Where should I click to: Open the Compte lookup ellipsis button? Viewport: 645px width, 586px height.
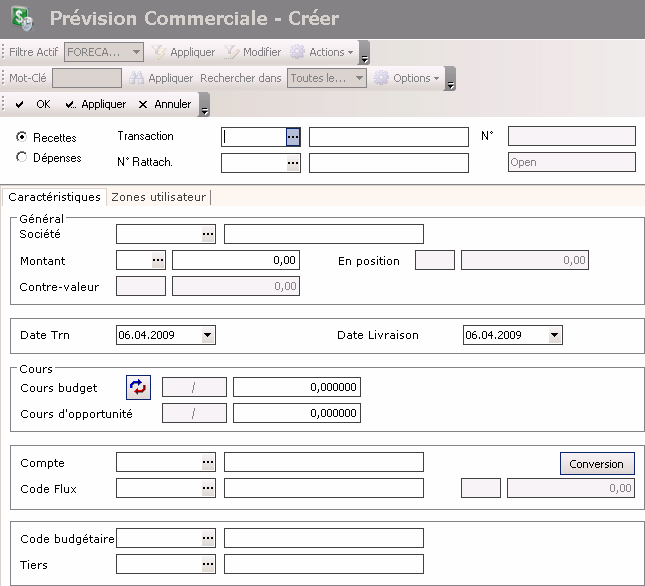[x=208, y=462]
